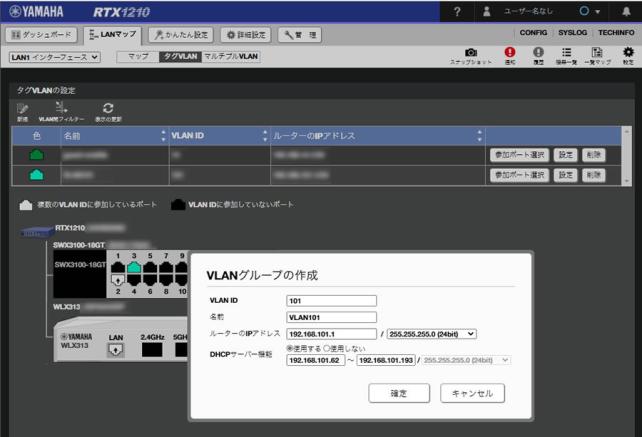Open the 詳細設定 tab
This screenshot has width=642, height=437.
point(246,35)
